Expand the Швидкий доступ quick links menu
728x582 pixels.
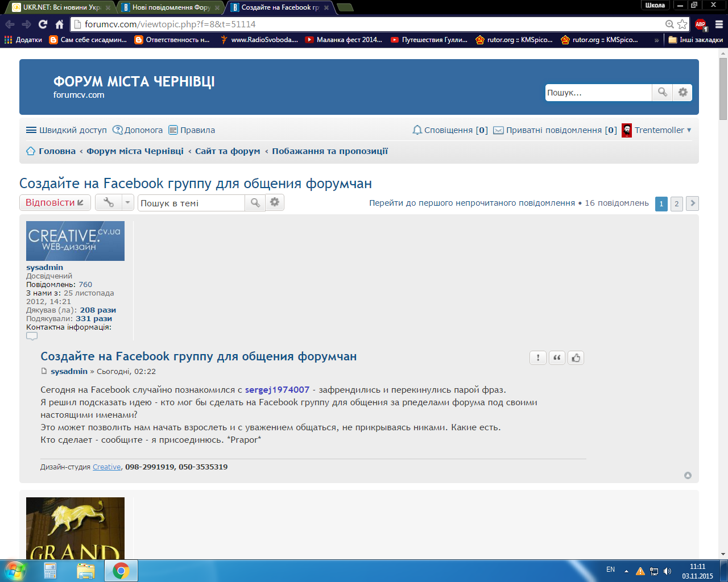pyautogui.click(x=67, y=130)
